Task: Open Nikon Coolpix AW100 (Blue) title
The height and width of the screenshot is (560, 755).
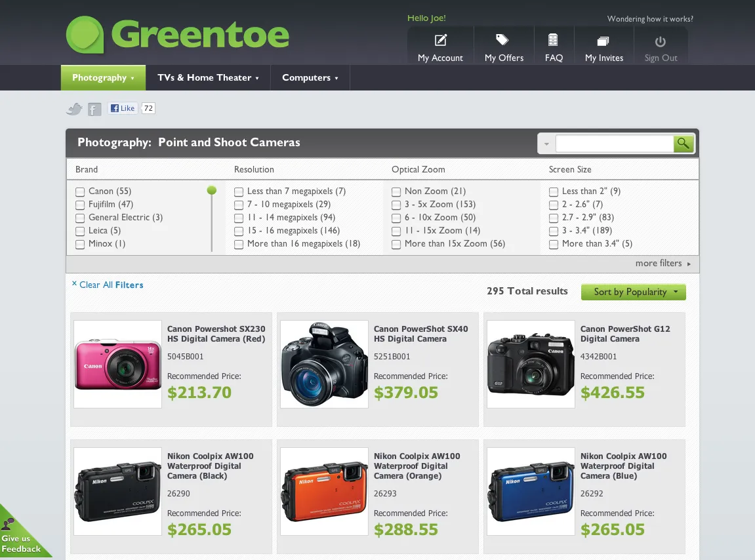Action: coord(623,466)
